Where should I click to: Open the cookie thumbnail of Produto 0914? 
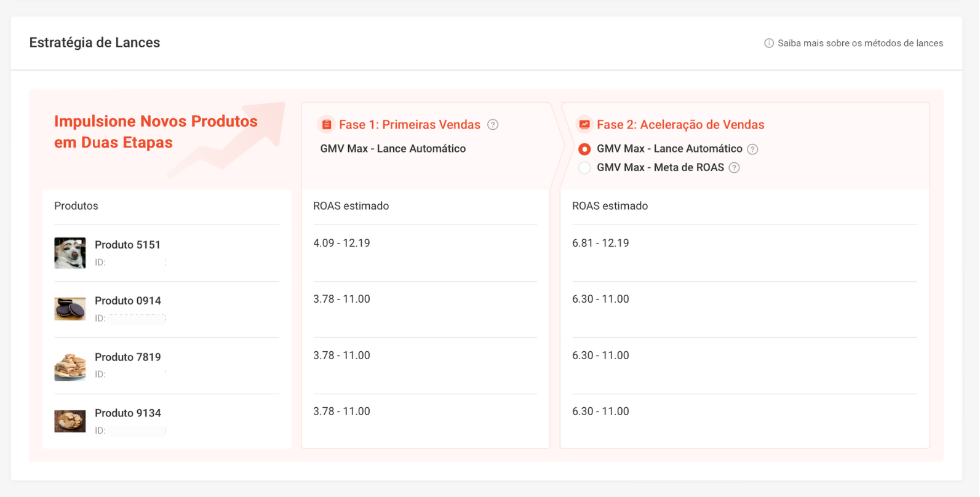coord(70,309)
